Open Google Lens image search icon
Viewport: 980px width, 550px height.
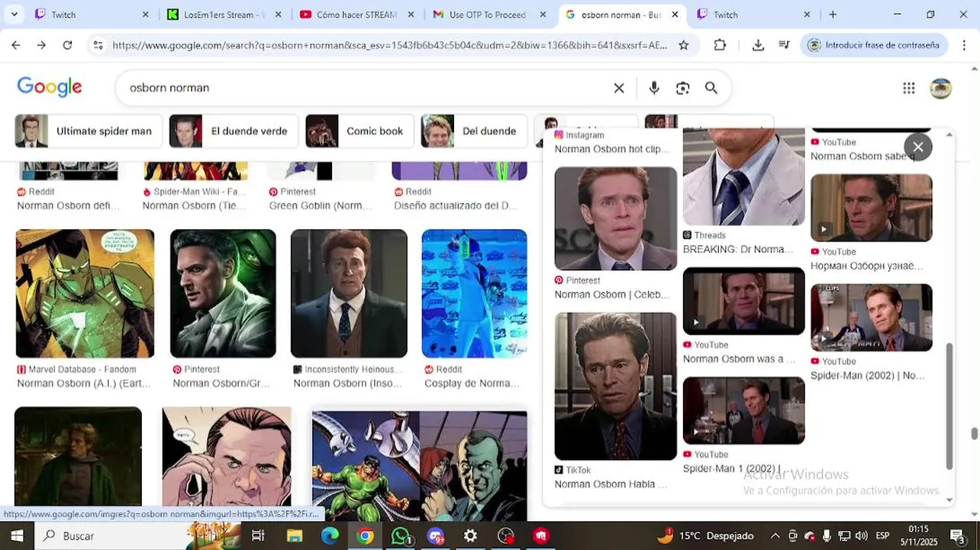pos(682,88)
